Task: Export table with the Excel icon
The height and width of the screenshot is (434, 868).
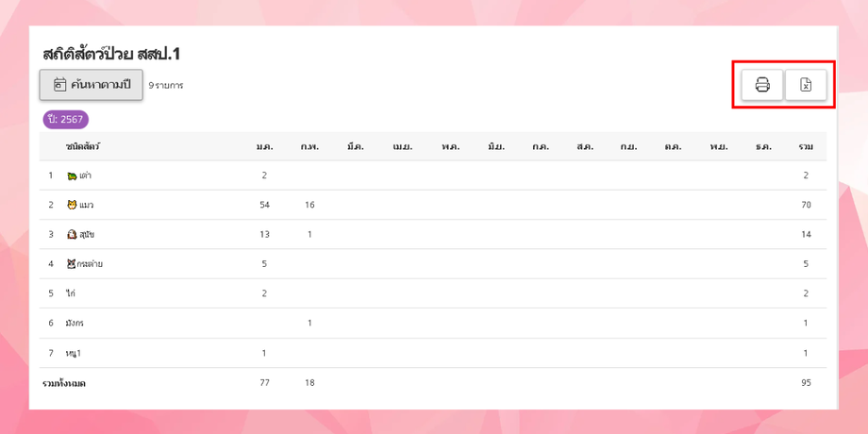Action: pyautogui.click(x=806, y=85)
